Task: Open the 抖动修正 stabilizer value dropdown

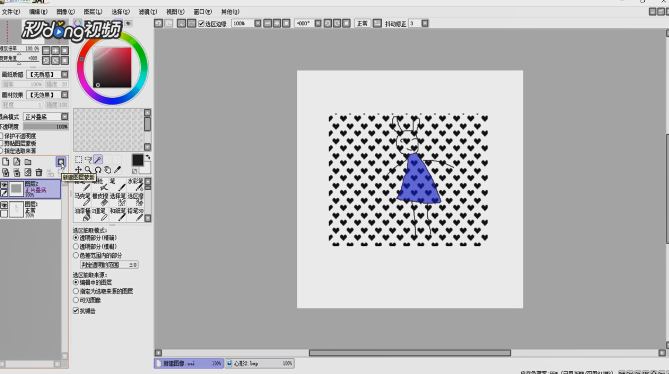Action: coord(425,23)
